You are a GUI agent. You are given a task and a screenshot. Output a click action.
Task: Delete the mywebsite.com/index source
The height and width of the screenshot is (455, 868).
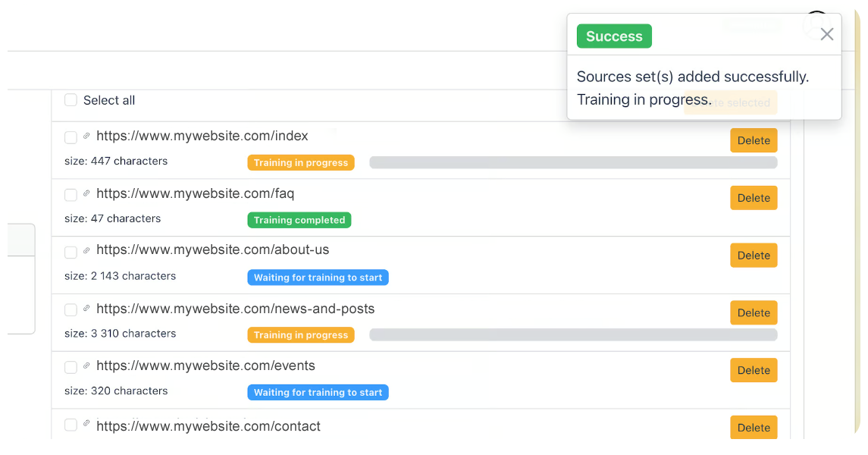click(754, 140)
